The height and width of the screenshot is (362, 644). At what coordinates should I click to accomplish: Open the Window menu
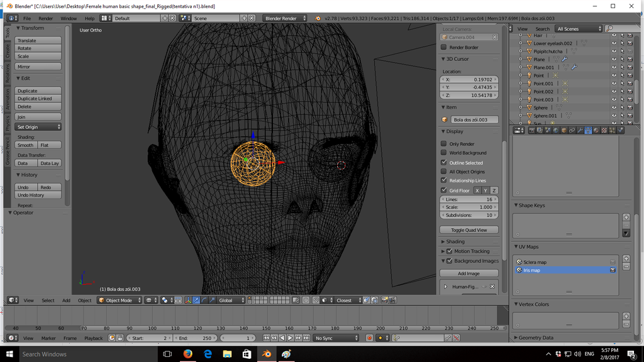[69, 18]
